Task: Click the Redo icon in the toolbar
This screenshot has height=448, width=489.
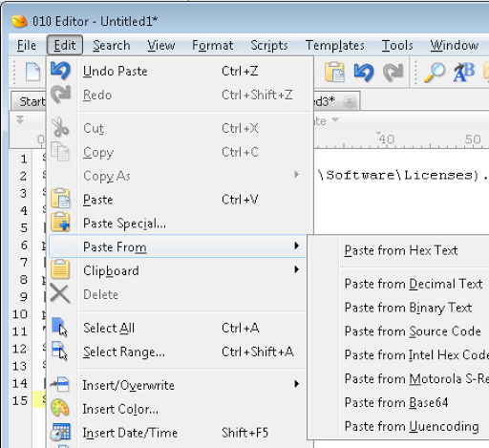Action: point(393,72)
